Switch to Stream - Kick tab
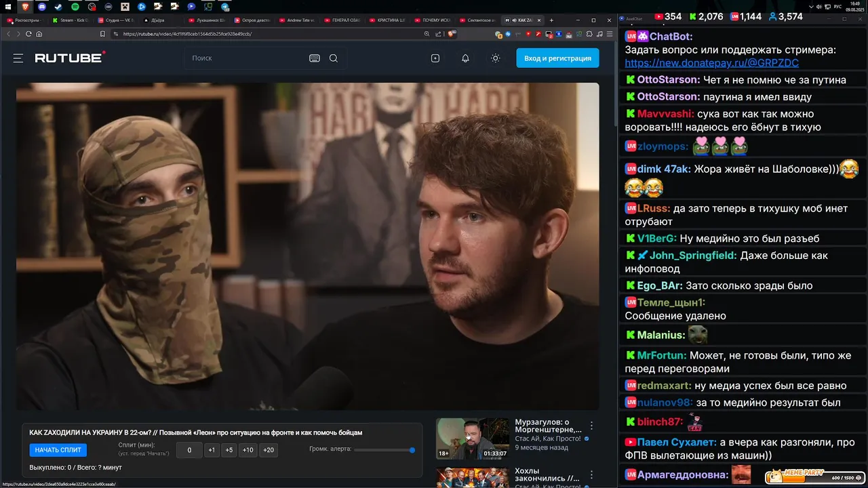Image resolution: width=868 pixels, height=488 pixels. pyautogui.click(x=73, y=20)
